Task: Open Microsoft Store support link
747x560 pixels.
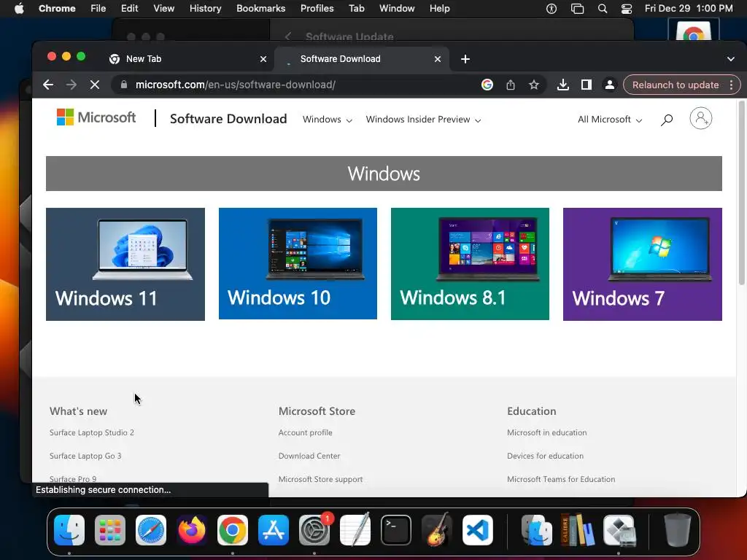Action: click(x=320, y=479)
